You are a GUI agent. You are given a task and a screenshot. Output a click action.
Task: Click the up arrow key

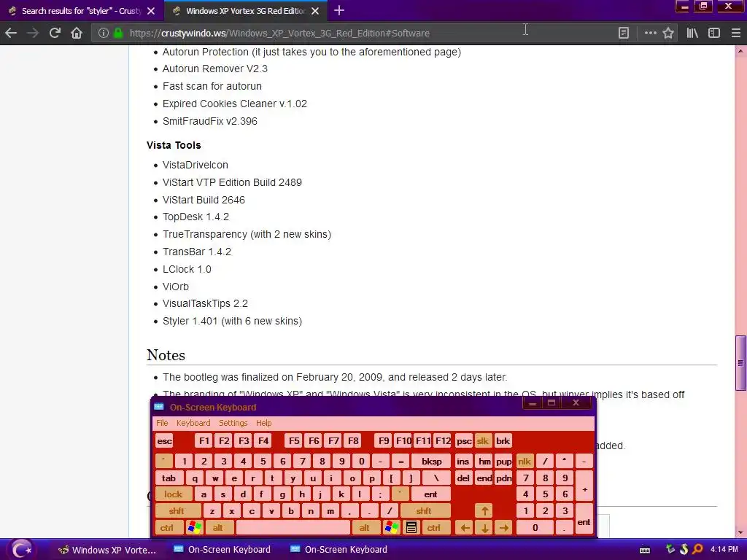pos(484,511)
